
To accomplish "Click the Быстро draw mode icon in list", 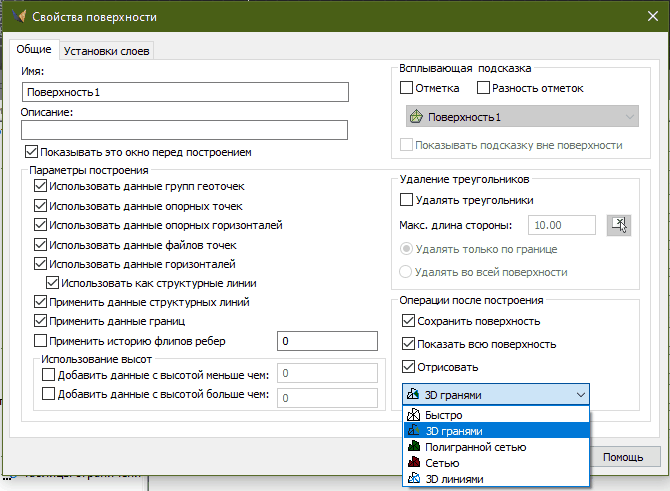I will coord(413,415).
